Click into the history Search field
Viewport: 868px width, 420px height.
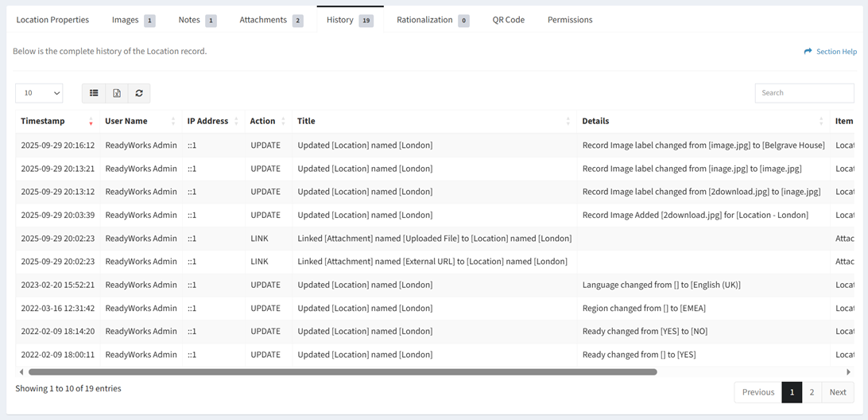click(804, 93)
